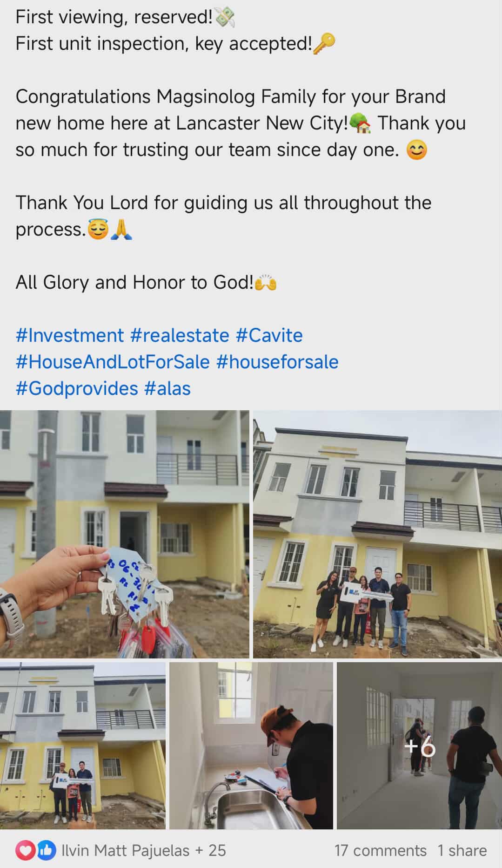Click the key emoji after 'key accepted!'

[x=324, y=44]
